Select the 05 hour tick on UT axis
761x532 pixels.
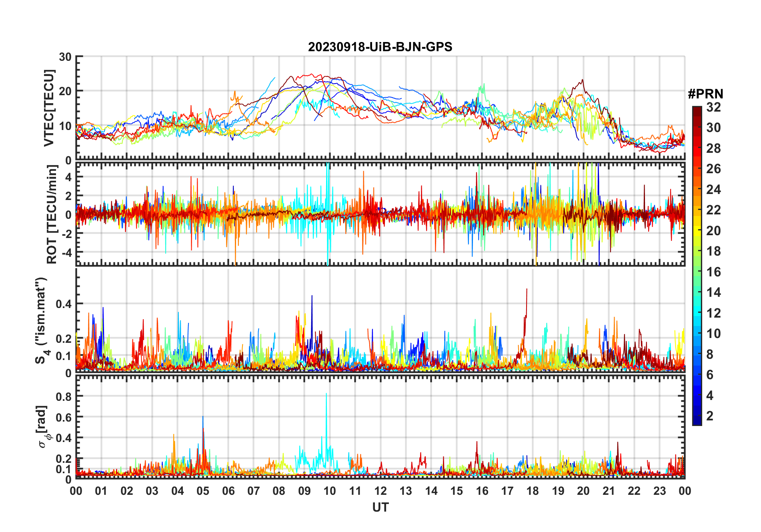click(x=203, y=491)
